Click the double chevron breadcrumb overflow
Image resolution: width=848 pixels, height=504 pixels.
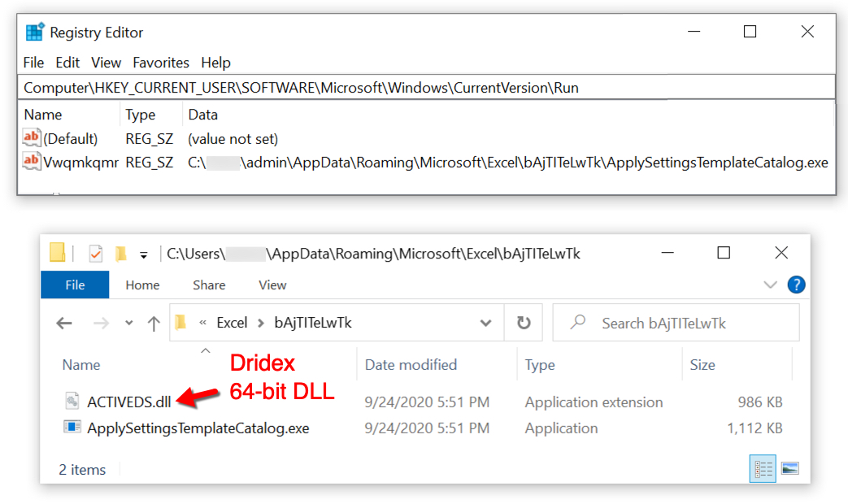point(202,323)
